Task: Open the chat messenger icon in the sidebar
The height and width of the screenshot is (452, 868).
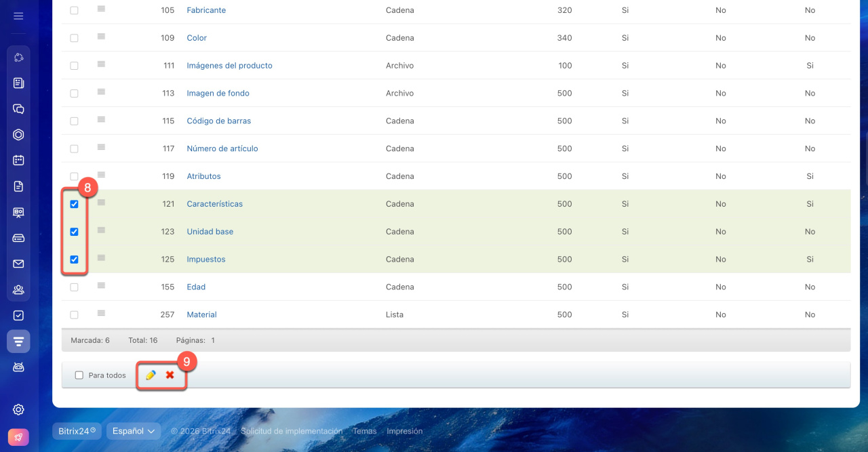Action: [x=18, y=109]
